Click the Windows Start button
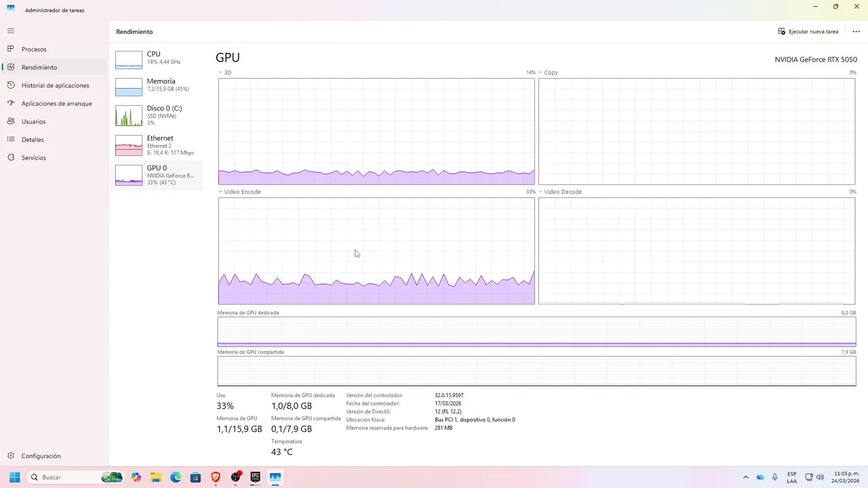This screenshot has width=868, height=488. click(x=14, y=477)
